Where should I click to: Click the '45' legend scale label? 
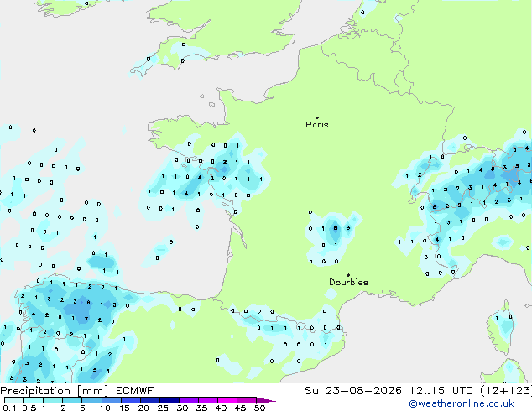240,408
